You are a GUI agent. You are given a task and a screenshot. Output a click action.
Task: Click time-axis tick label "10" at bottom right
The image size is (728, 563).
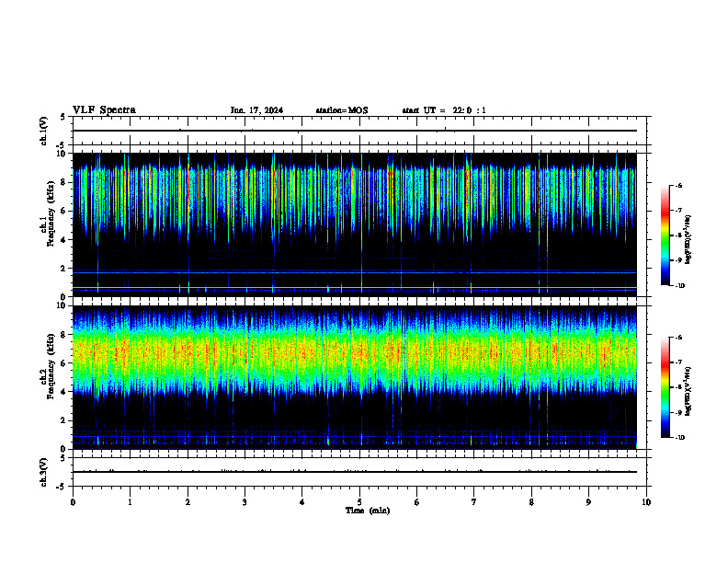pyautogui.click(x=646, y=502)
